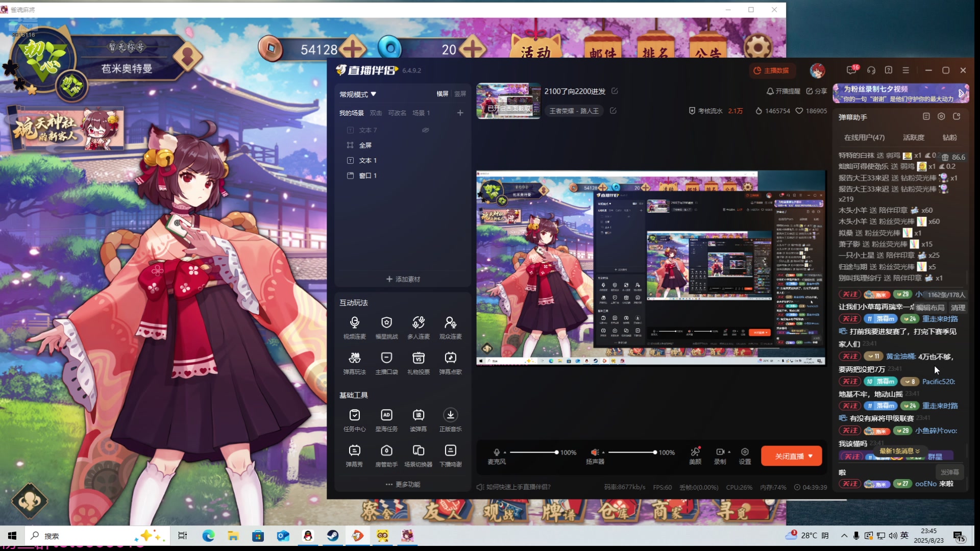The height and width of the screenshot is (551, 980).
Task: Edit the 王者荣耀 category pencil icon
Action: 613,110
